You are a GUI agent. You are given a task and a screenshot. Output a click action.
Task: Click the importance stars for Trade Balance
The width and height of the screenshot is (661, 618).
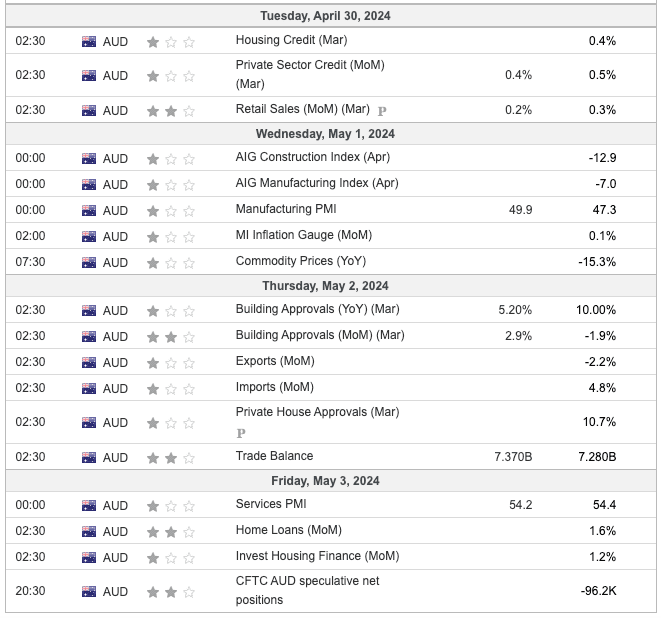click(171, 457)
